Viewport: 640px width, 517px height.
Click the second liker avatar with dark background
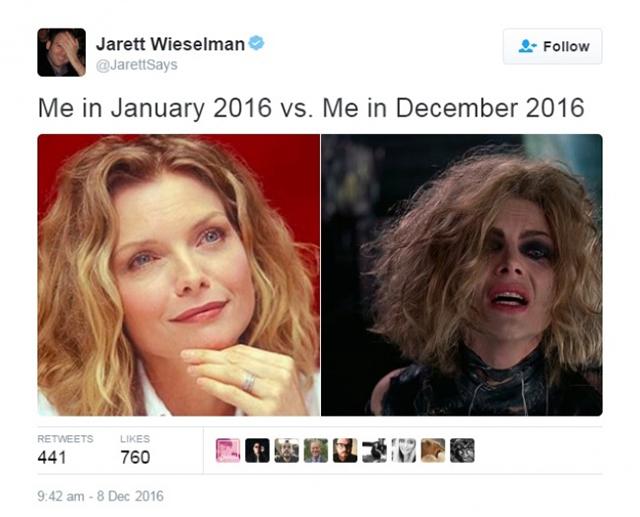point(257,450)
